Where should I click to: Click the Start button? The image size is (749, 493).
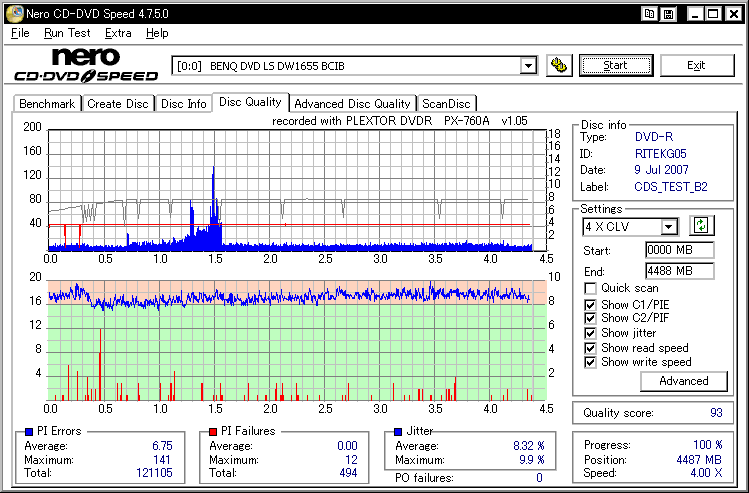tap(616, 65)
